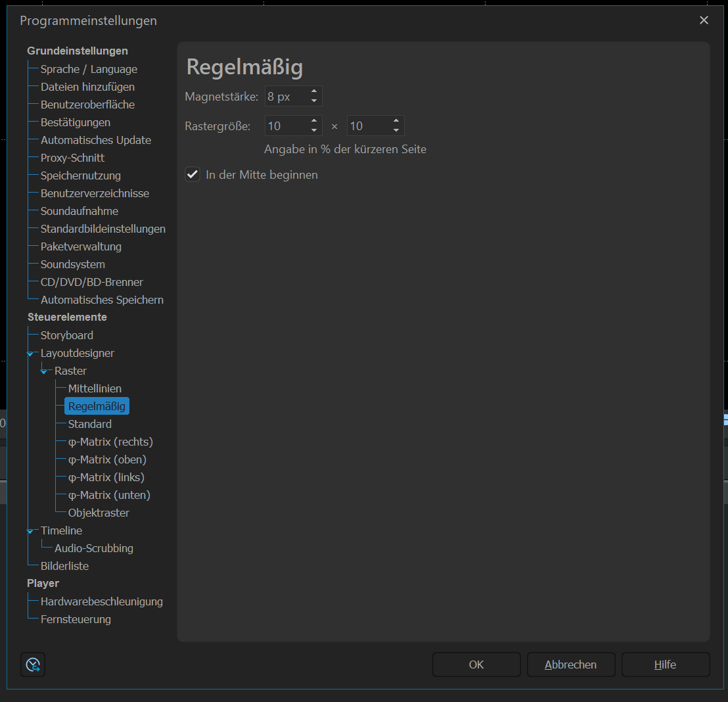The width and height of the screenshot is (728, 702).
Task: Close the Programmeinstellungen dialog
Action: 704,20
